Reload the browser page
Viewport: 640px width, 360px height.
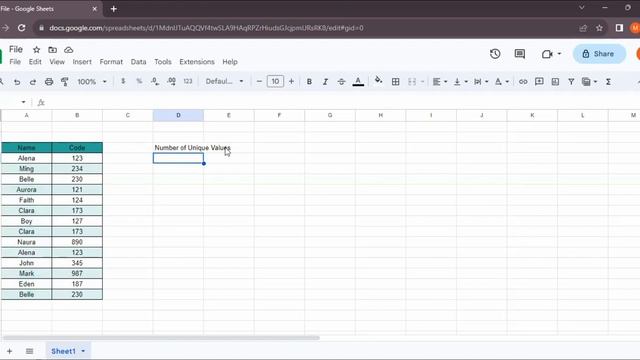pos(21,28)
